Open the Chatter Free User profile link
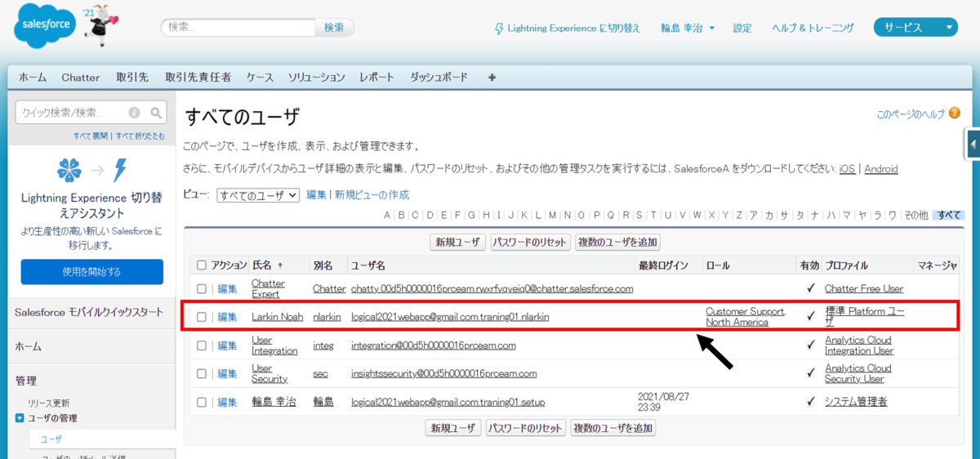This screenshot has width=980, height=459. coord(864,288)
